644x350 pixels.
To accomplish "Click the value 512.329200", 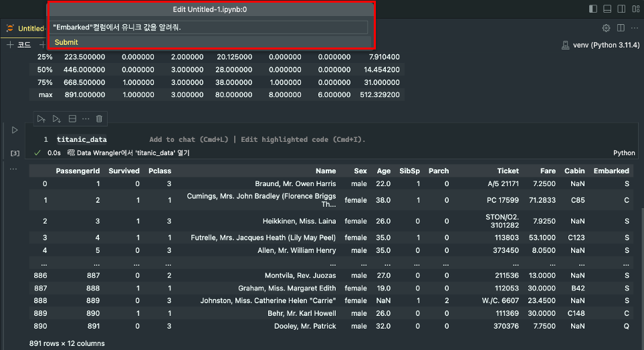I will (x=380, y=94).
